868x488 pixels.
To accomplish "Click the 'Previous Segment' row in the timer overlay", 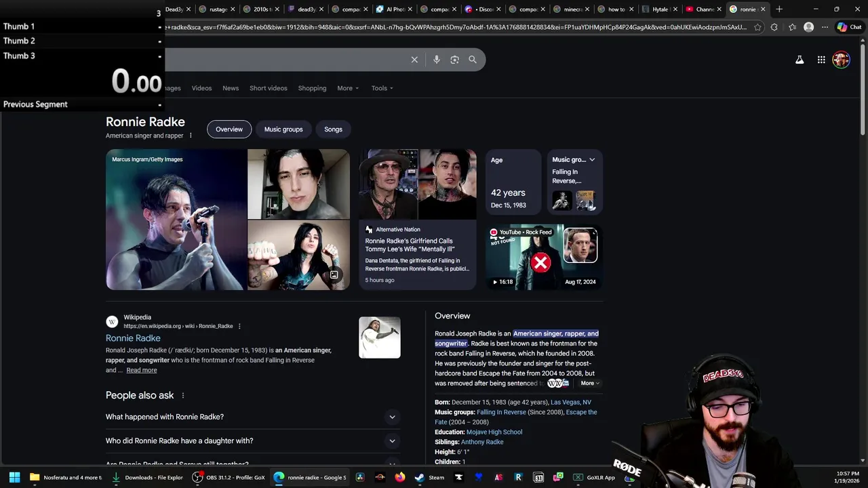I will [x=82, y=104].
